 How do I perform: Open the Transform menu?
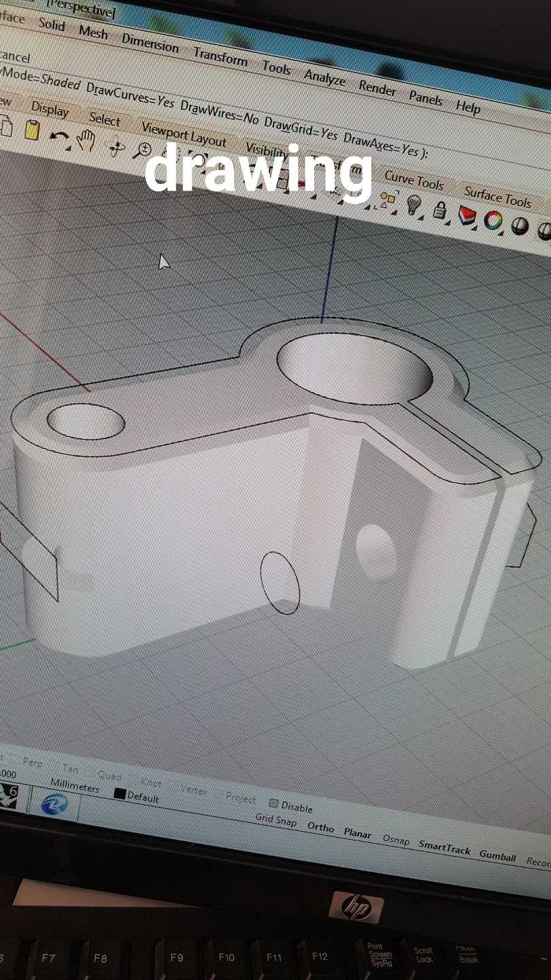220,56
